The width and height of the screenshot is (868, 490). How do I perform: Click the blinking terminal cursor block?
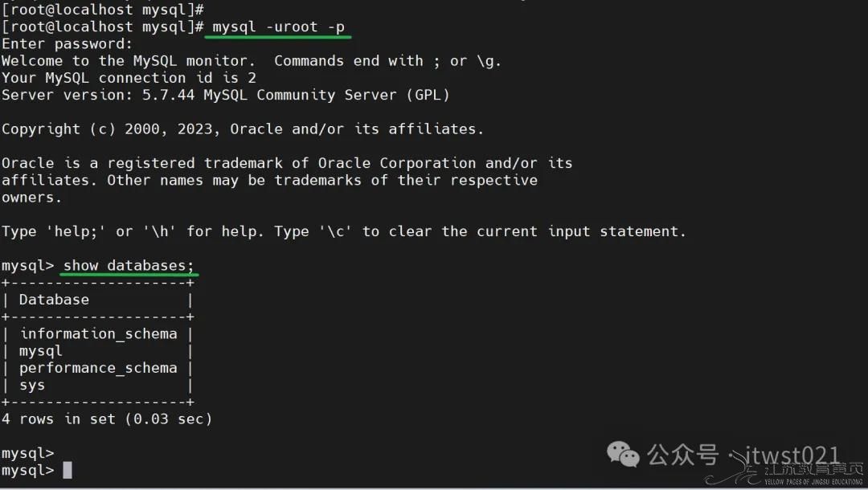pyautogui.click(x=68, y=470)
